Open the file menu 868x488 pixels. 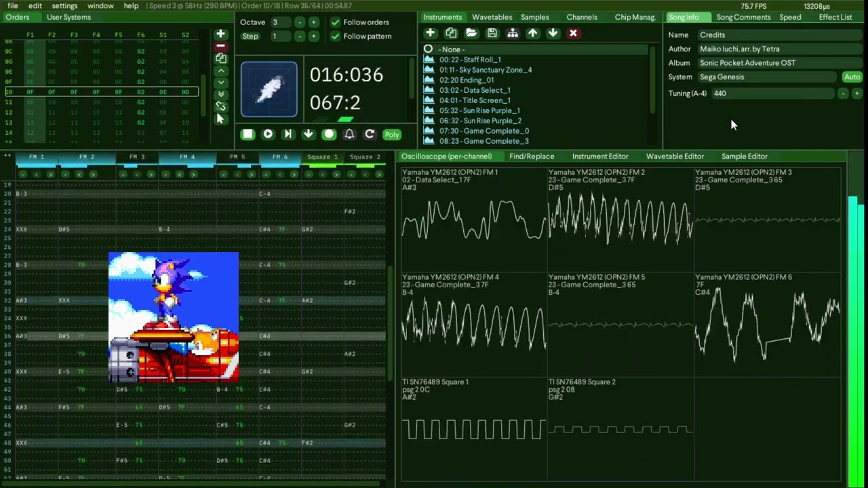pyautogui.click(x=13, y=5)
